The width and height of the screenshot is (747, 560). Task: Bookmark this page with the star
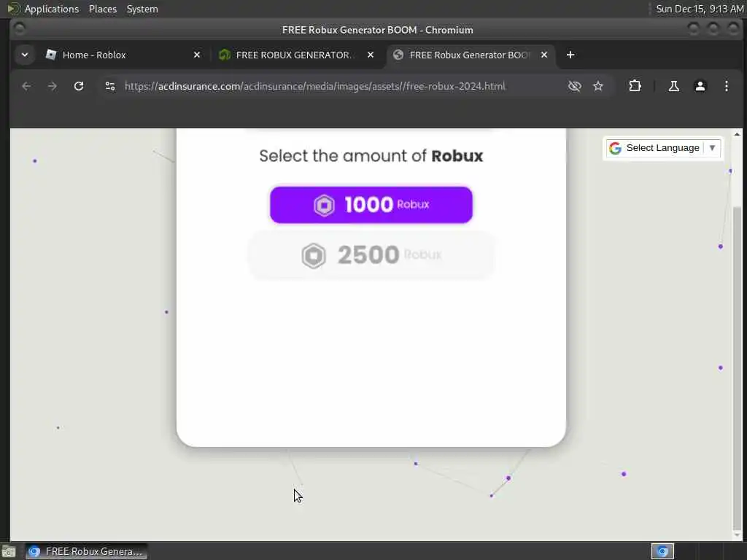click(598, 86)
